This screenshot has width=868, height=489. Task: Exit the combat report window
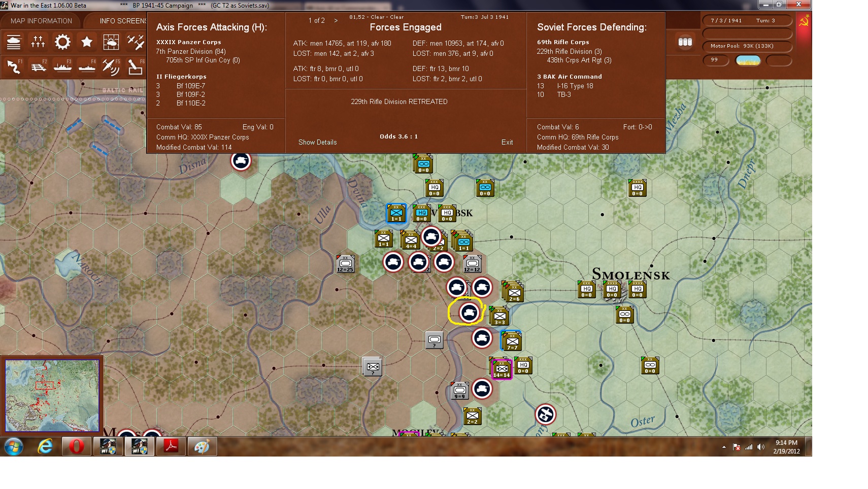(x=507, y=143)
